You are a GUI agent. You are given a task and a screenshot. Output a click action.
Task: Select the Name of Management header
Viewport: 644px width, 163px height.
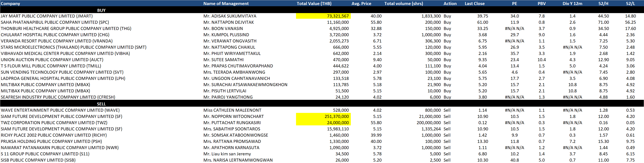click(x=226, y=3)
